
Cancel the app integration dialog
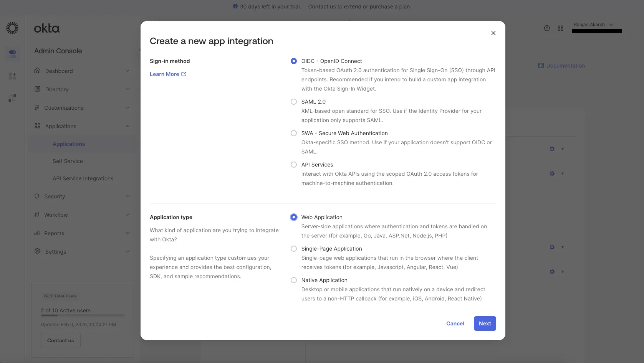pos(455,323)
